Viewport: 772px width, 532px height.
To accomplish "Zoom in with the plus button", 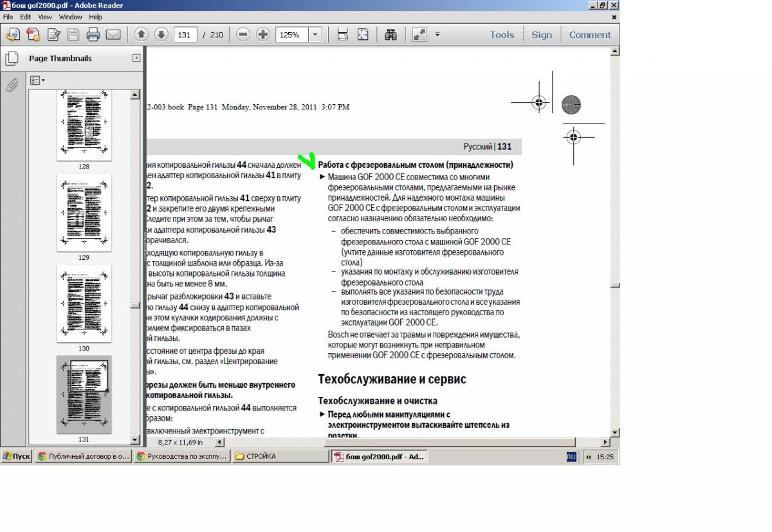I will 262,35.
